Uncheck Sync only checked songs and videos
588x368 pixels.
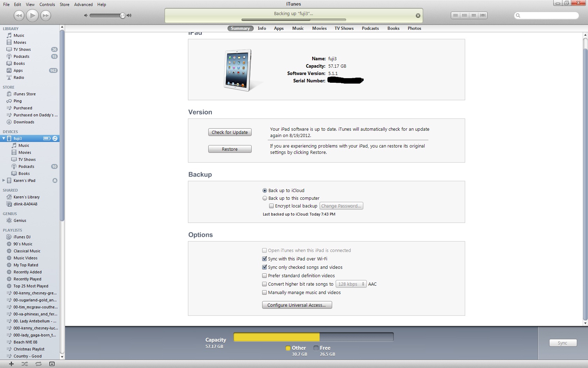coord(265,267)
